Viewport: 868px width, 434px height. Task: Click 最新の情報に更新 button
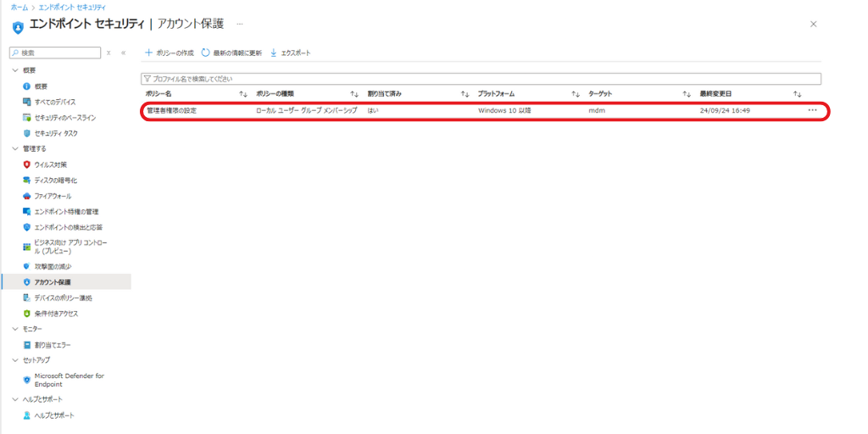[231, 53]
